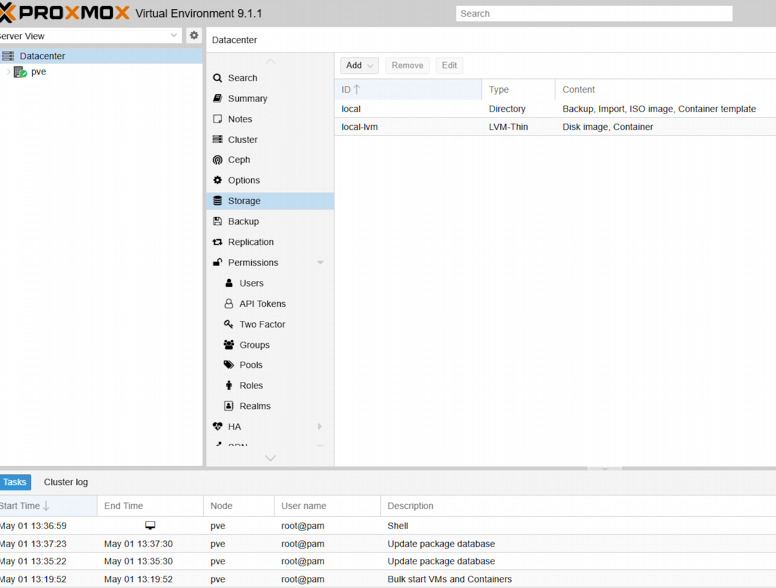Click the top Search input field
Image resolution: width=776 pixels, height=588 pixels.
[594, 13]
